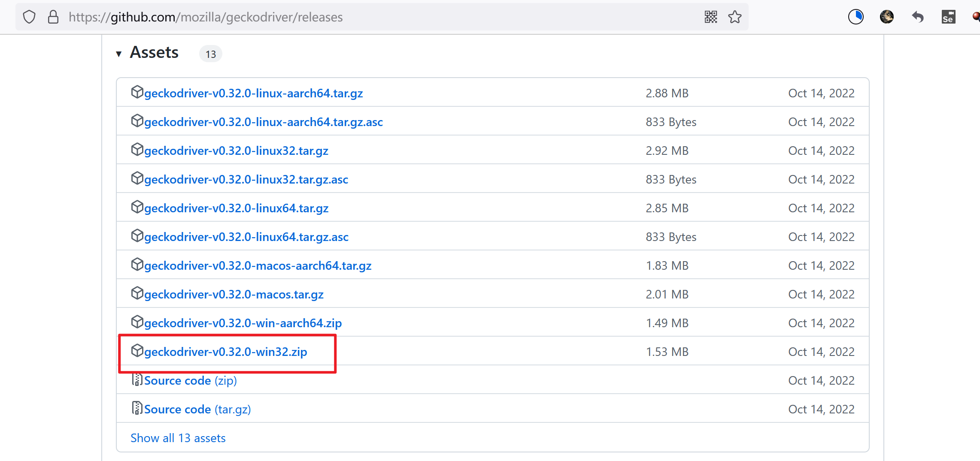This screenshot has width=980, height=461.
Task: Download geckodriver-v0.32.0-linux64.tar.gz.asc
Action: (x=246, y=237)
